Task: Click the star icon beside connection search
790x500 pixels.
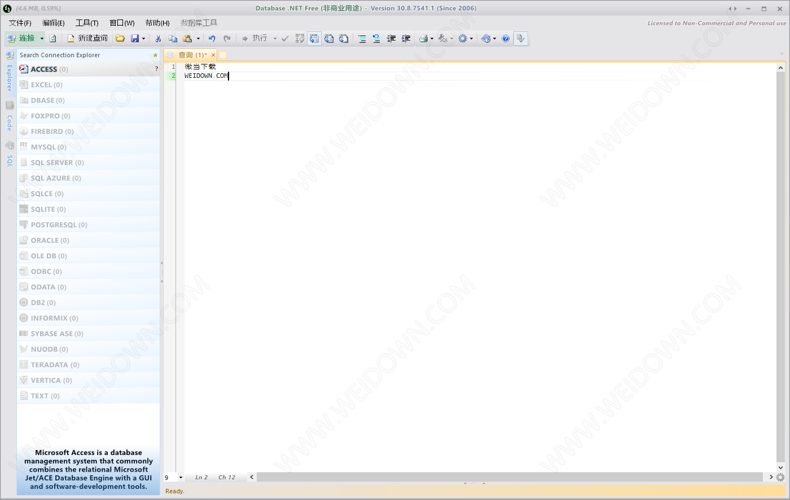Action: pyautogui.click(x=155, y=56)
